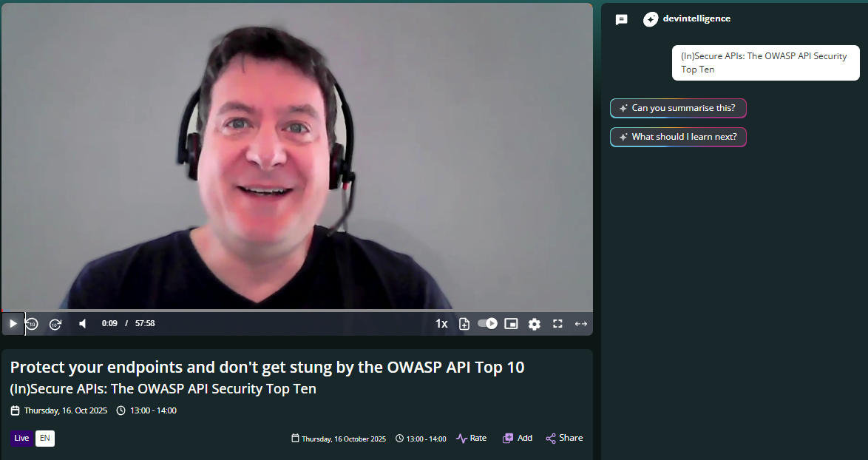Click the add-document icon in the player controls
Screen dimensions: 868x460
click(x=464, y=323)
